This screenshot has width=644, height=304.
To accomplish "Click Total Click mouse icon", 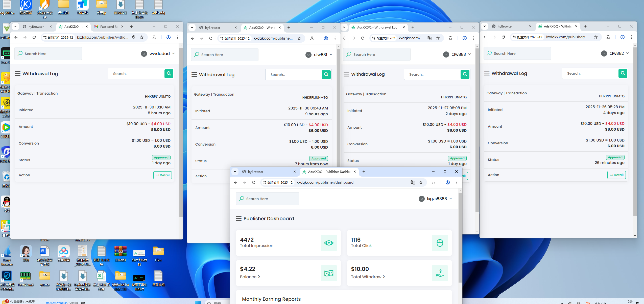I will (x=440, y=243).
